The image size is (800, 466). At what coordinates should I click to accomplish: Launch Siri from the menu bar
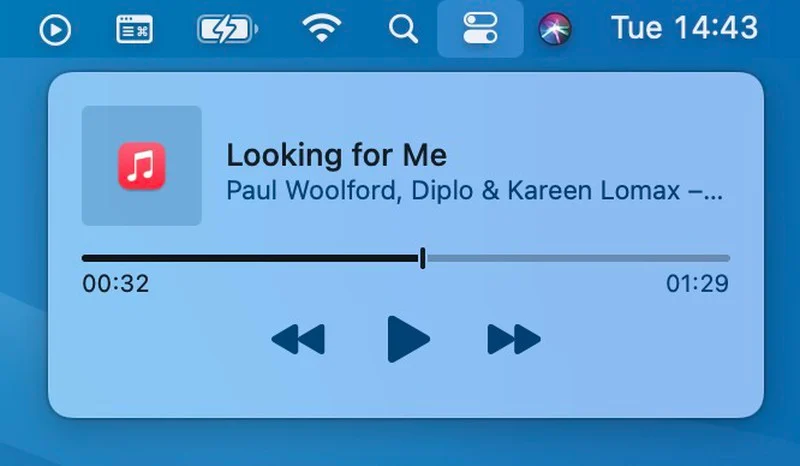click(555, 29)
